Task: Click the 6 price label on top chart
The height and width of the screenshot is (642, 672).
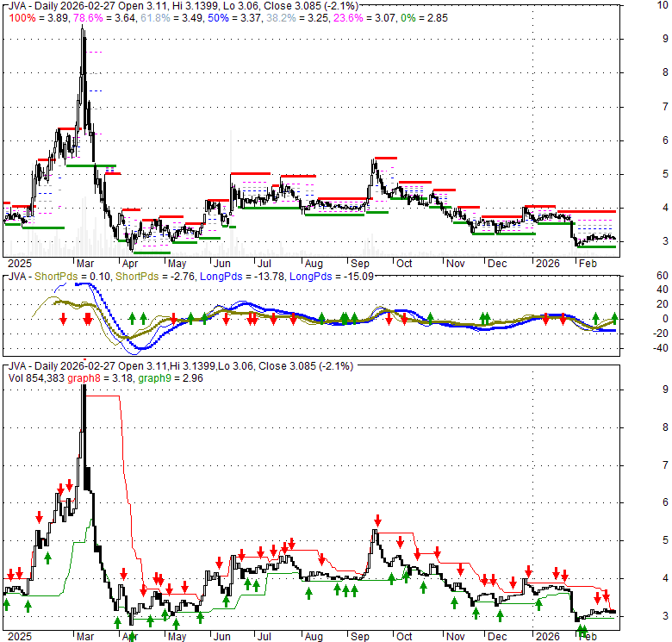Action: click(665, 140)
